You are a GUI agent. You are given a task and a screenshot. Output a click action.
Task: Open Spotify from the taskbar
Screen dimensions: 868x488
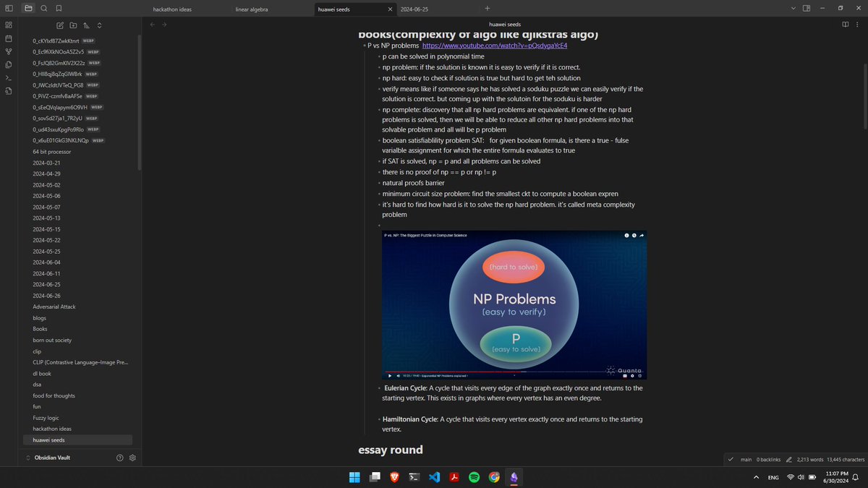(x=475, y=477)
